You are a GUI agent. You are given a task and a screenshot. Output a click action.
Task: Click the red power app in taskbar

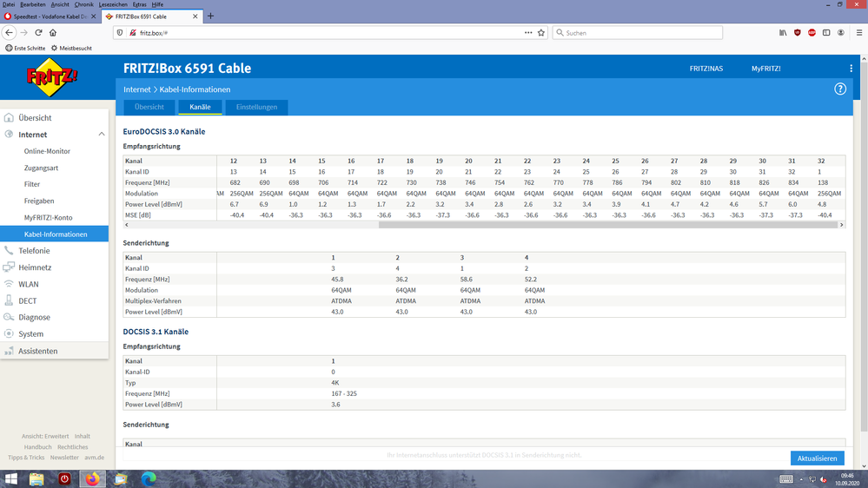(64, 479)
